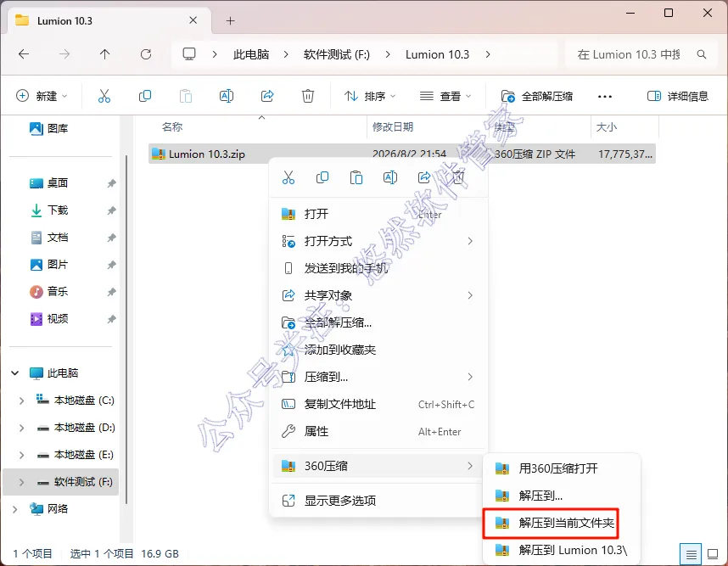Expand 本地磁盘 (E:) tree node
Screen dimensions: 728x566
click(21, 455)
